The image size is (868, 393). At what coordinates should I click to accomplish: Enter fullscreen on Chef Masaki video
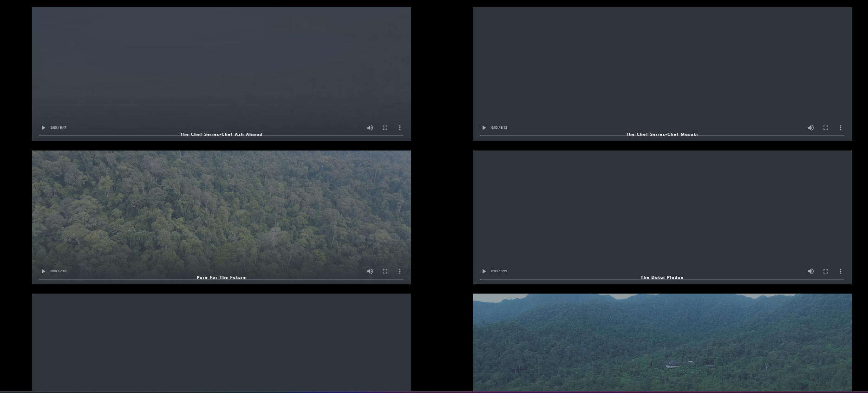click(826, 128)
